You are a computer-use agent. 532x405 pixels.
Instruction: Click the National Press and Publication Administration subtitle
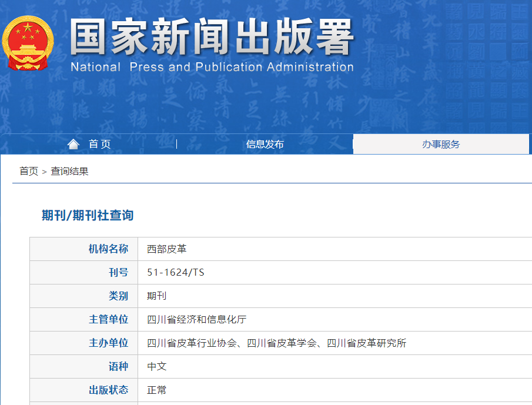point(212,67)
